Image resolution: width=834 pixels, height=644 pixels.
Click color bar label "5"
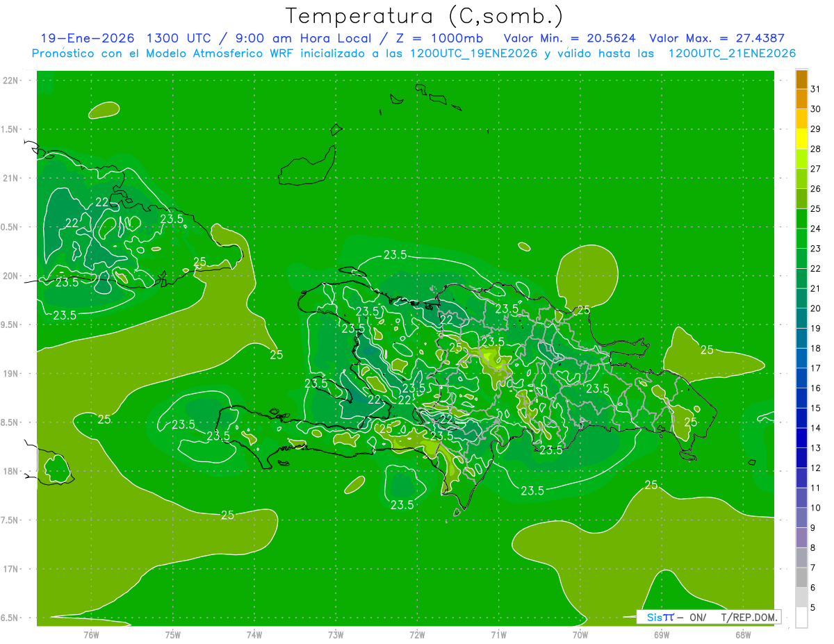point(813,608)
